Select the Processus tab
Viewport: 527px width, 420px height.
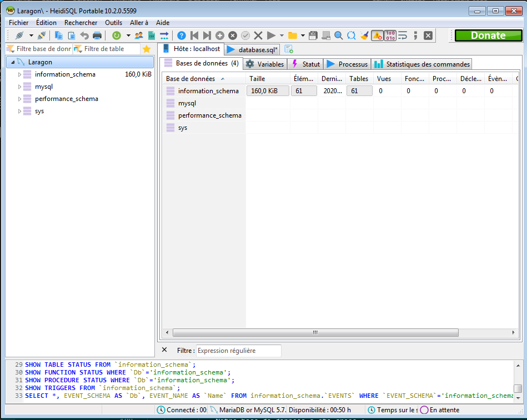click(x=347, y=64)
